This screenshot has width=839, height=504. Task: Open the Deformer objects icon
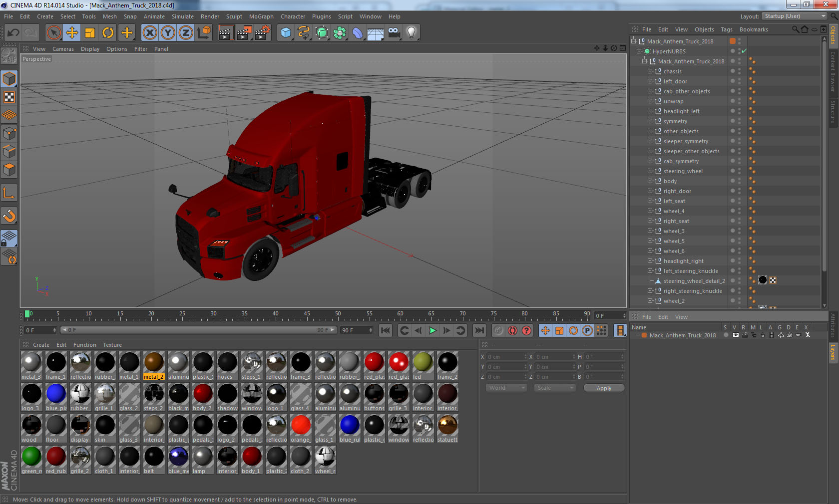358,33
